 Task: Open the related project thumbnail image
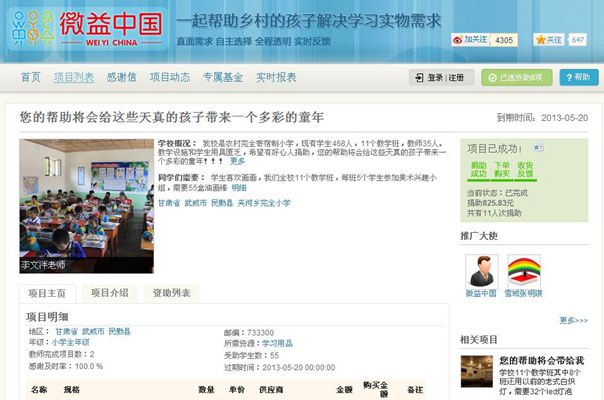coord(477,376)
